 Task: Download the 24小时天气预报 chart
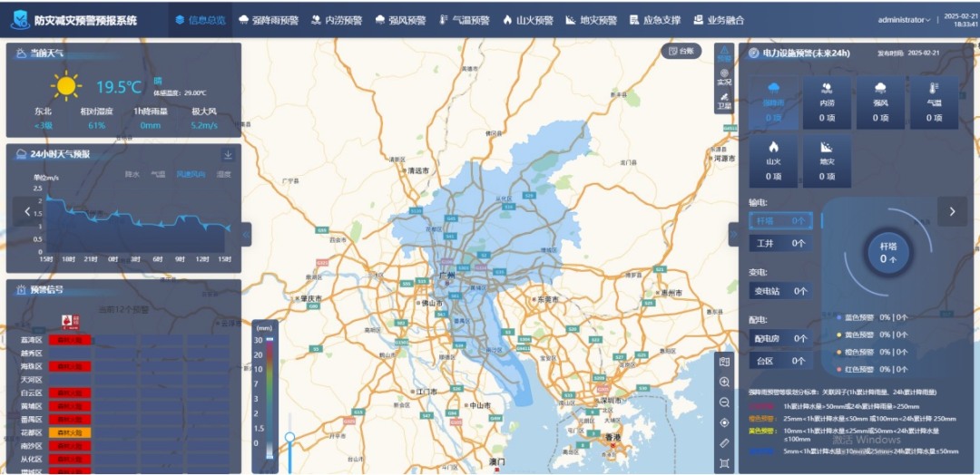coord(227,154)
